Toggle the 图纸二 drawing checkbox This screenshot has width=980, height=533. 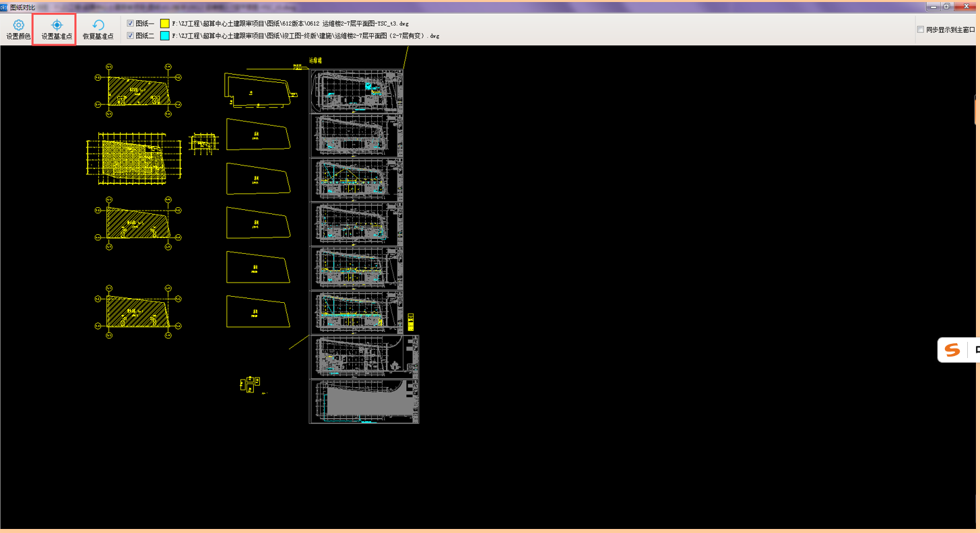tap(131, 36)
